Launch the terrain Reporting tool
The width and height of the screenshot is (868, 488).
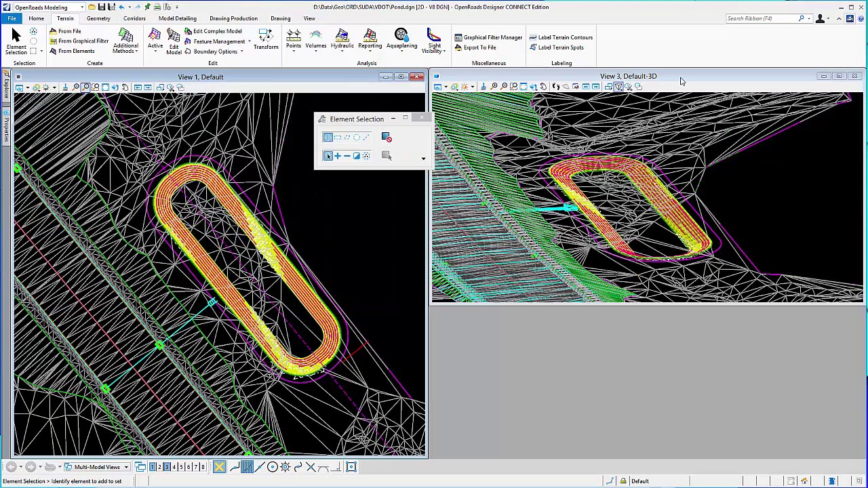[x=370, y=39]
